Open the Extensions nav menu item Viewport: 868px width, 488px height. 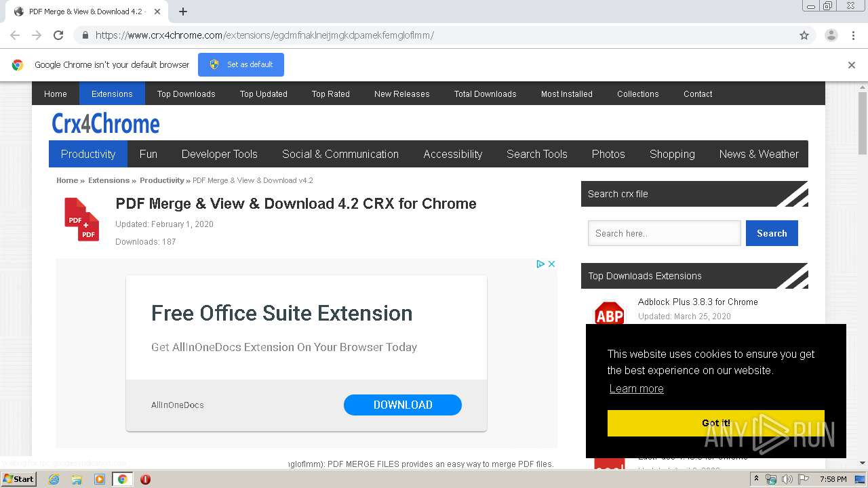pyautogui.click(x=112, y=94)
